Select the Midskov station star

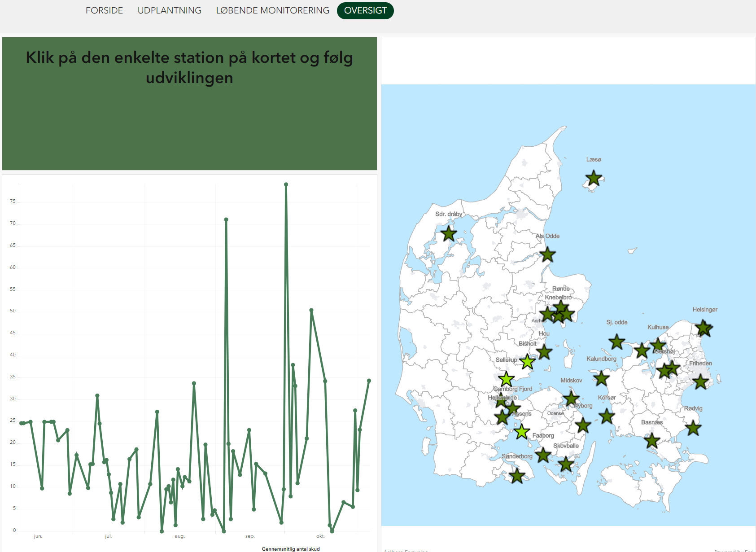(571, 398)
